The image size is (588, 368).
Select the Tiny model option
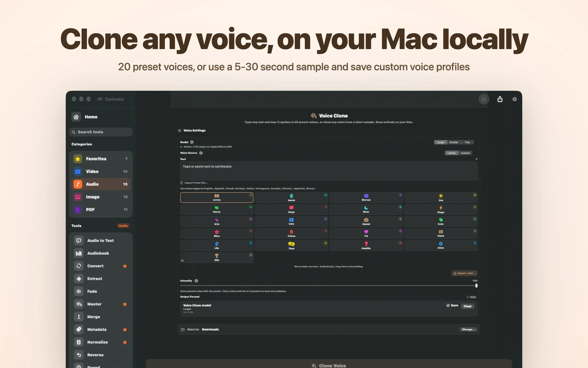click(467, 142)
